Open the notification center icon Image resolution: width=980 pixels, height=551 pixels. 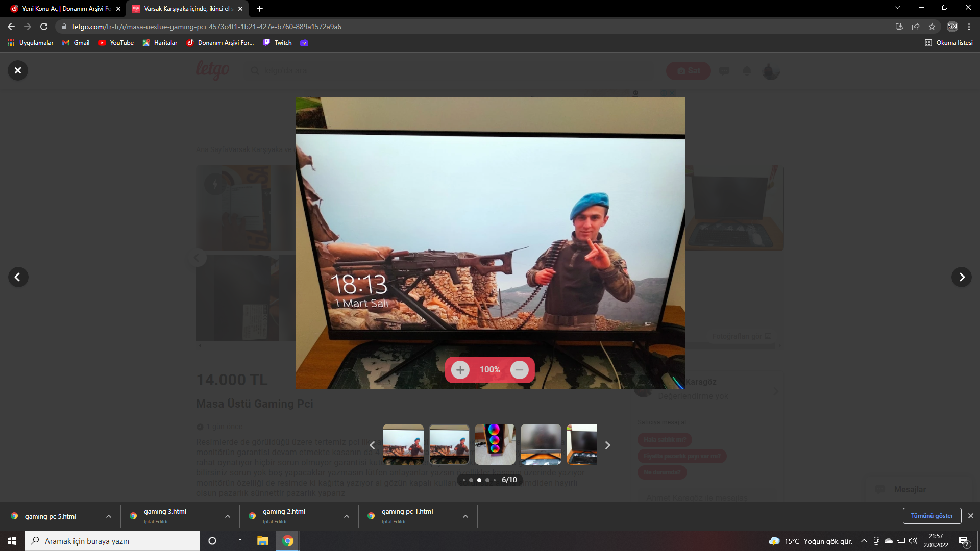pyautogui.click(x=964, y=541)
